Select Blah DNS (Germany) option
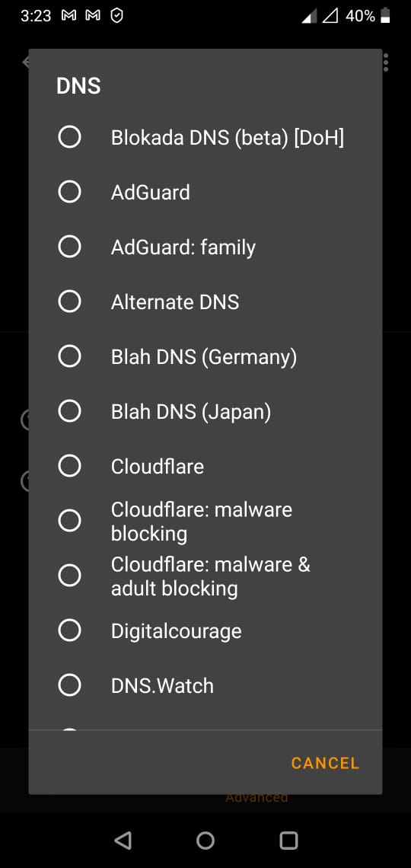The width and height of the screenshot is (411, 868). pyautogui.click(x=70, y=356)
